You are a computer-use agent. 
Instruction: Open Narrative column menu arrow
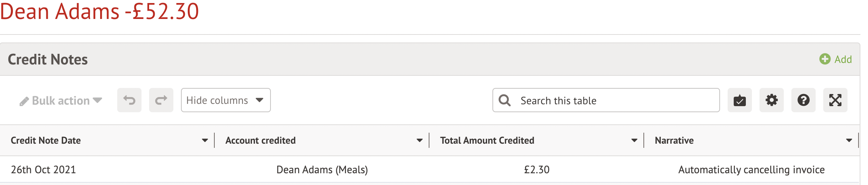pos(849,141)
